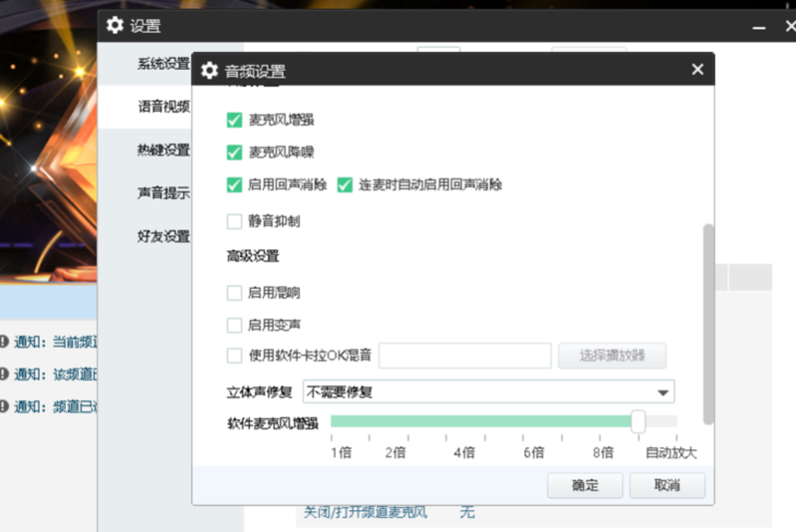Toggle 连麦时自动启用回声消除 checkbox

pos(345,184)
